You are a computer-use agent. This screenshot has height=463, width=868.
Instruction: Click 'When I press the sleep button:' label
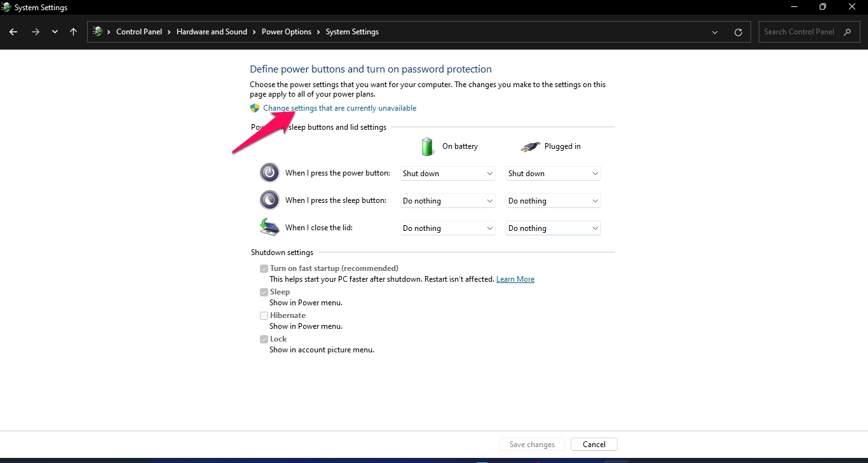click(336, 200)
